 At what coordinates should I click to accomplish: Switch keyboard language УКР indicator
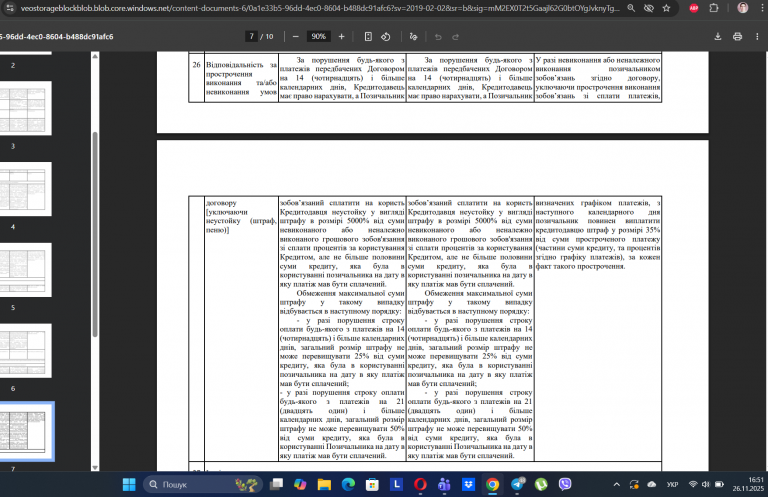coord(672,484)
